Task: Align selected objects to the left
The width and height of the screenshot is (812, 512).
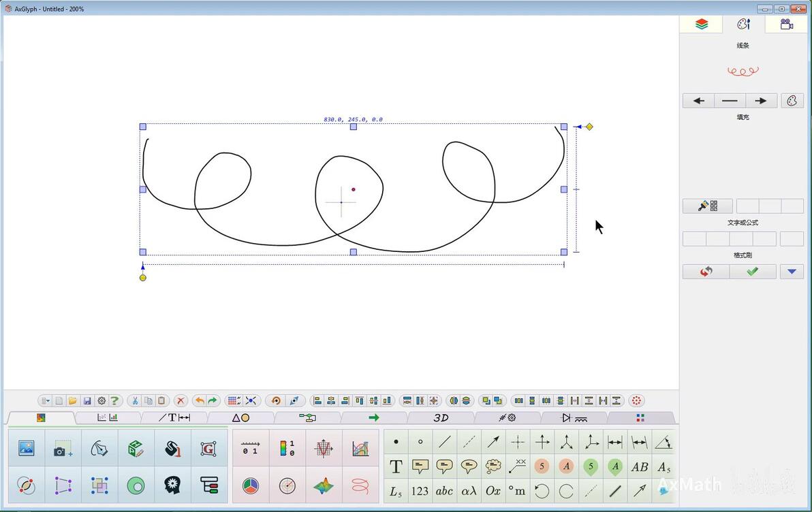Action: pos(317,401)
